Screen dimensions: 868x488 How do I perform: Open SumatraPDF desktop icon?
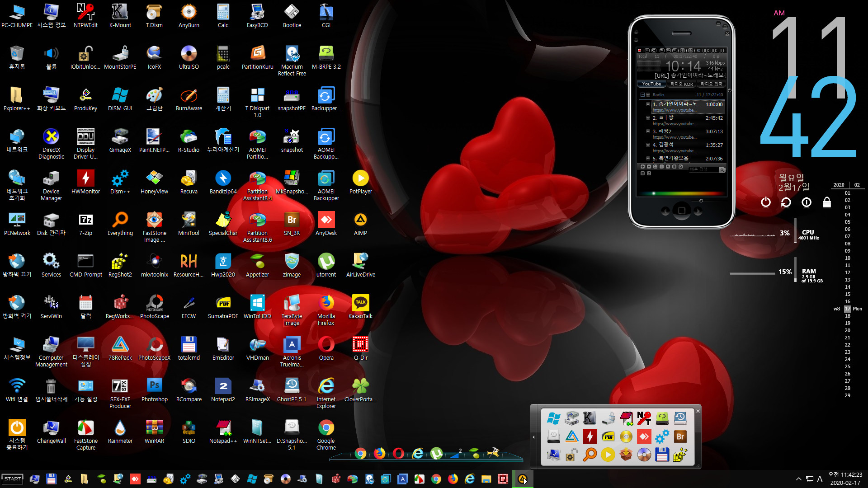point(223,307)
